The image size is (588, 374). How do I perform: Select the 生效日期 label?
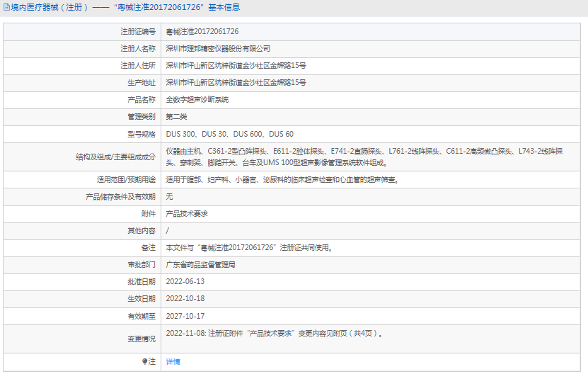coord(142,298)
